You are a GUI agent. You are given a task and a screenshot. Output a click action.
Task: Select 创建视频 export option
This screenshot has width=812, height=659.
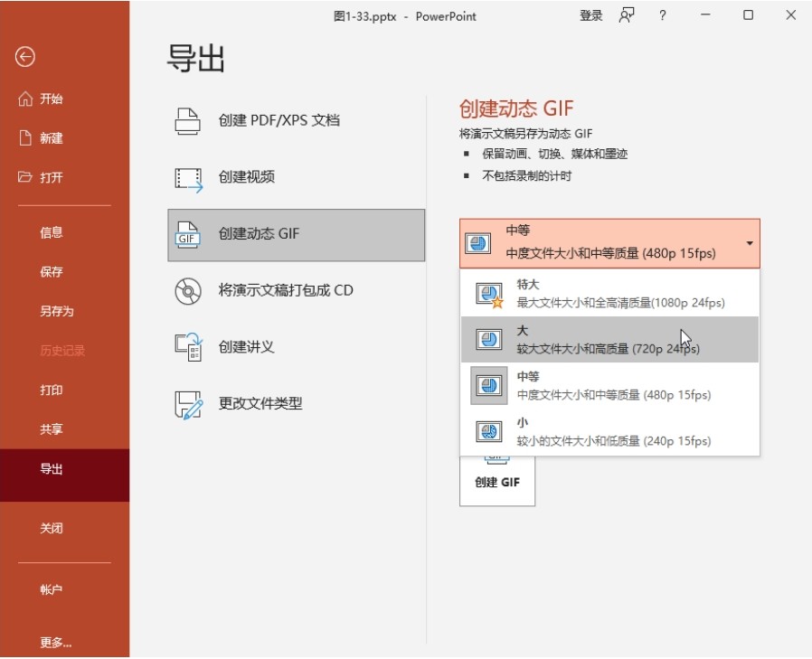tap(297, 177)
